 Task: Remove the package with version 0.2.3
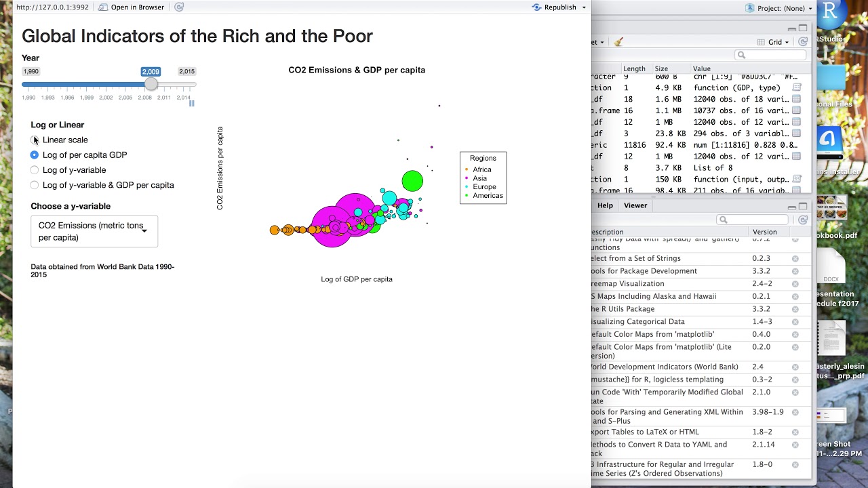(x=795, y=259)
